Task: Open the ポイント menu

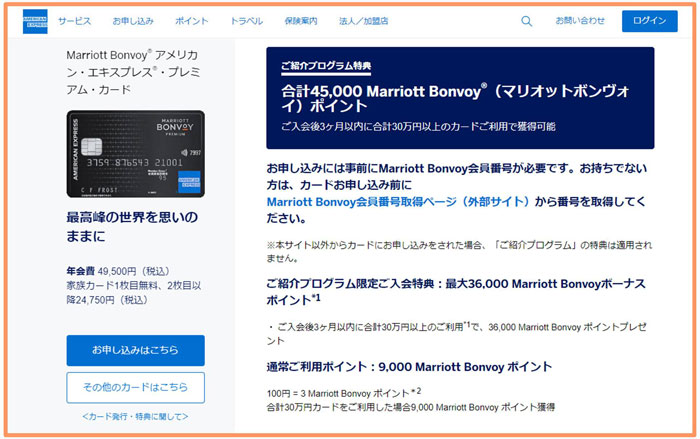Action: tap(192, 21)
